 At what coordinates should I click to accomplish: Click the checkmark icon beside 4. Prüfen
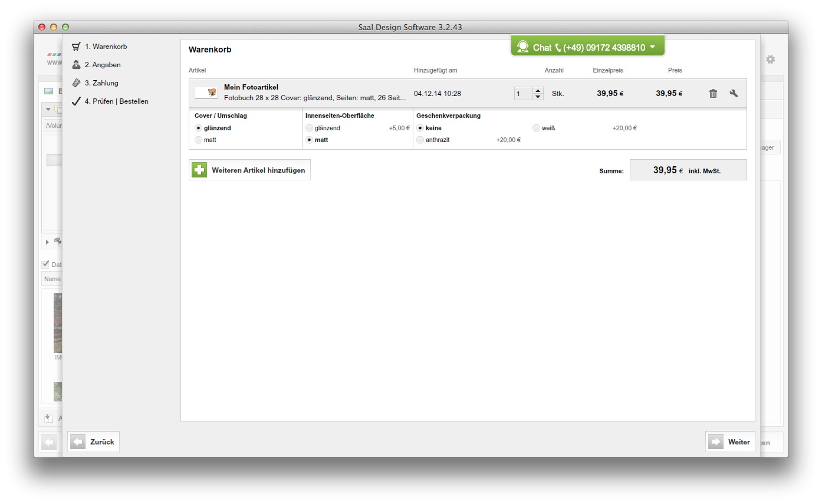(x=76, y=101)
